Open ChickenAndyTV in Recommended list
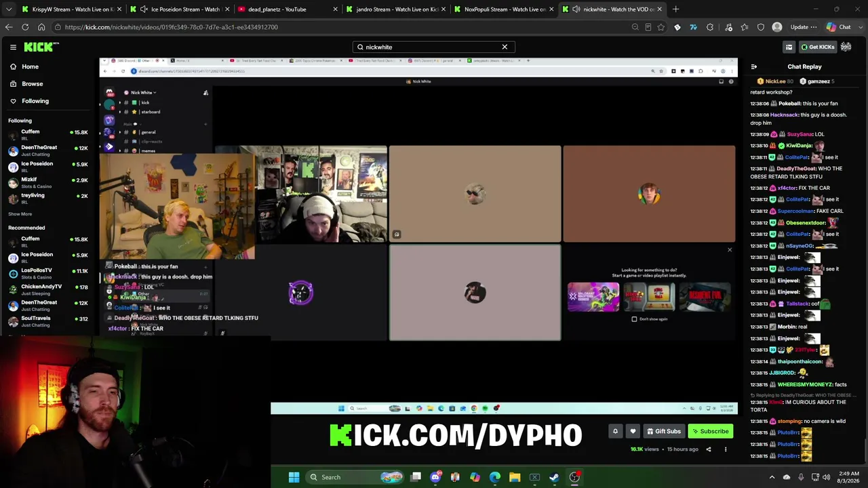Image resolution: width=868 pixels, height=488 pixels. point(47,289)
